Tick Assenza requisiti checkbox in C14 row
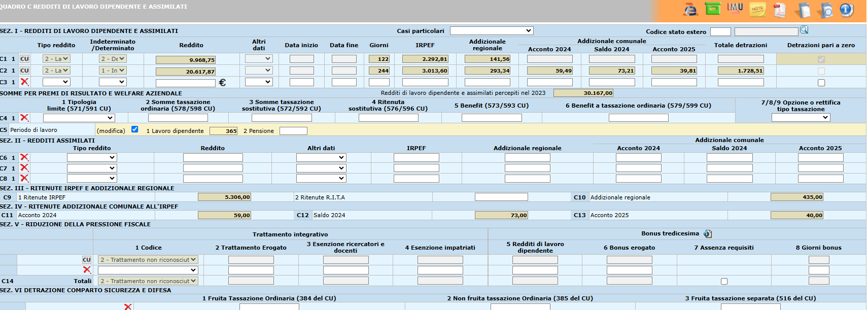868x310 pixels. tap(724, 281)
